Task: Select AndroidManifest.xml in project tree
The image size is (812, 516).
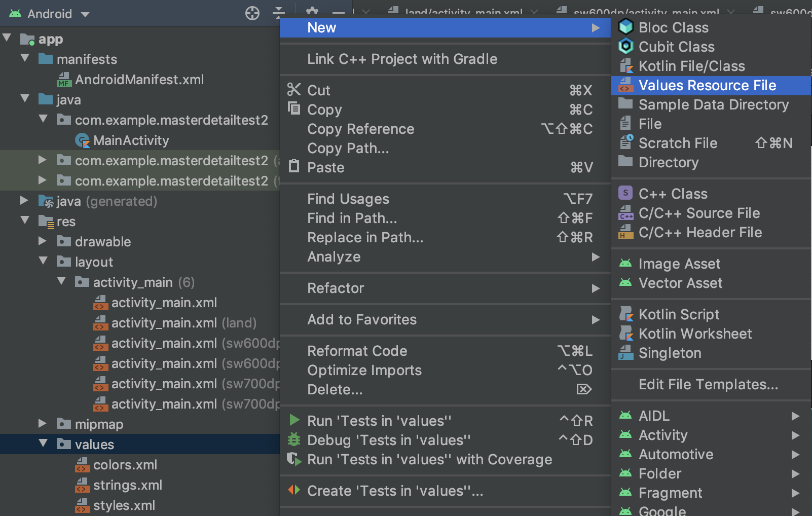Action: point(139,80)
